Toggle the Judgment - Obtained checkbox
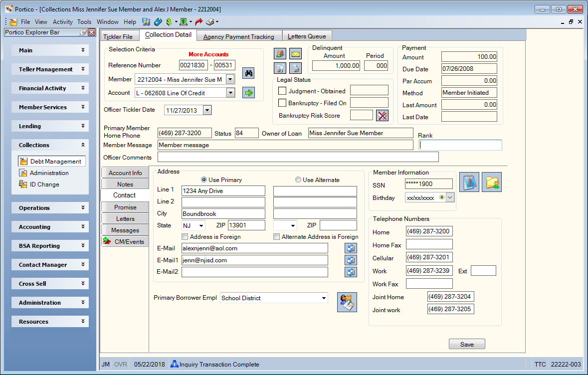 pyautogui.click(x=282, y=91)
